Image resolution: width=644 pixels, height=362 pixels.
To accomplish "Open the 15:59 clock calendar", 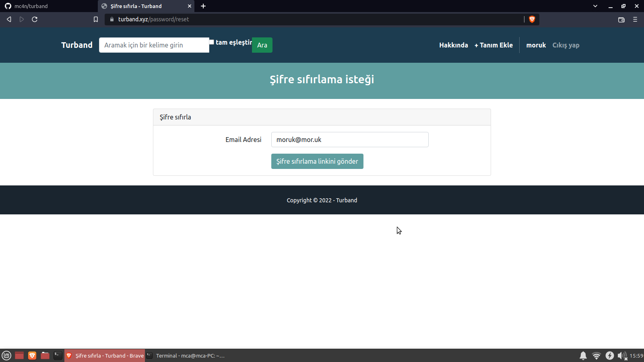I will click(x=636, y=356).
